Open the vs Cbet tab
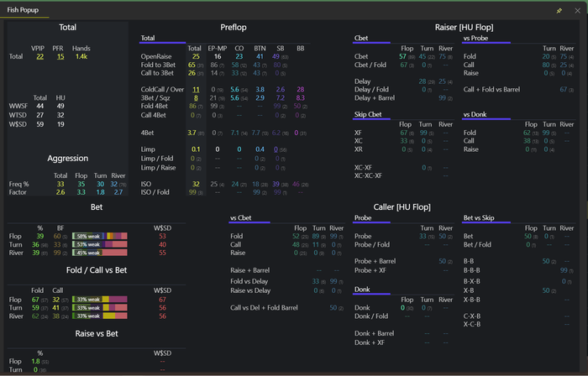Screen dimensions: 588x376 241,217
